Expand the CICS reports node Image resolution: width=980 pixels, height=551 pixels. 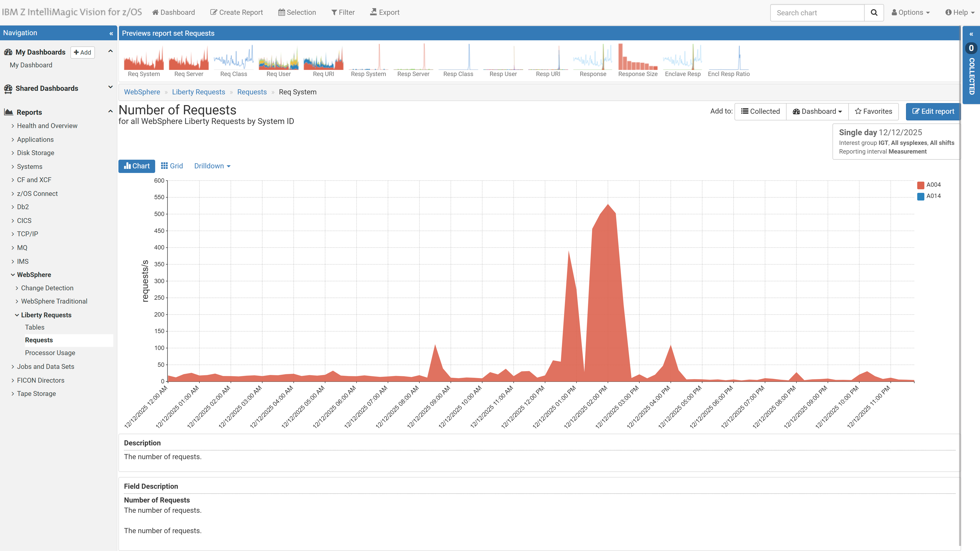pos(13,221)
